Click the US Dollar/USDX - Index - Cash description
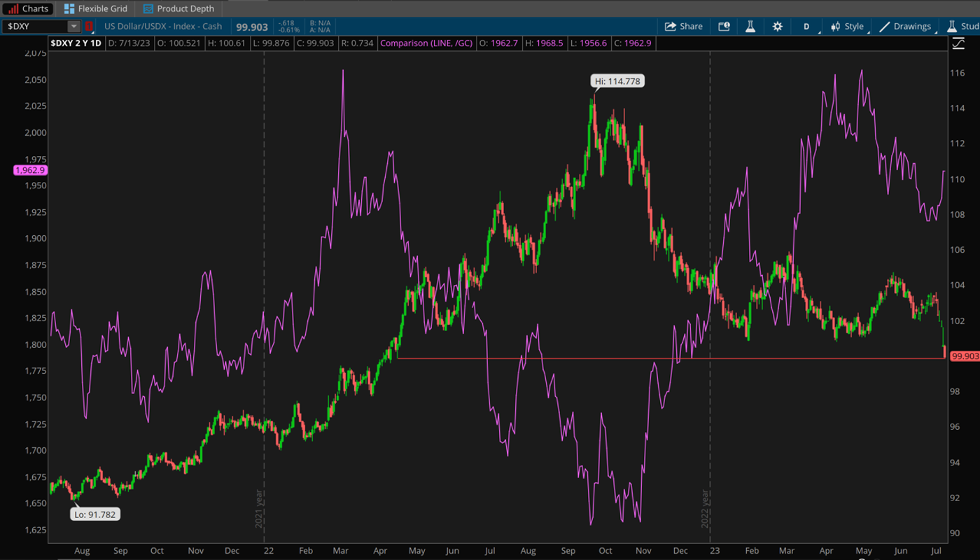 (163, 27)
